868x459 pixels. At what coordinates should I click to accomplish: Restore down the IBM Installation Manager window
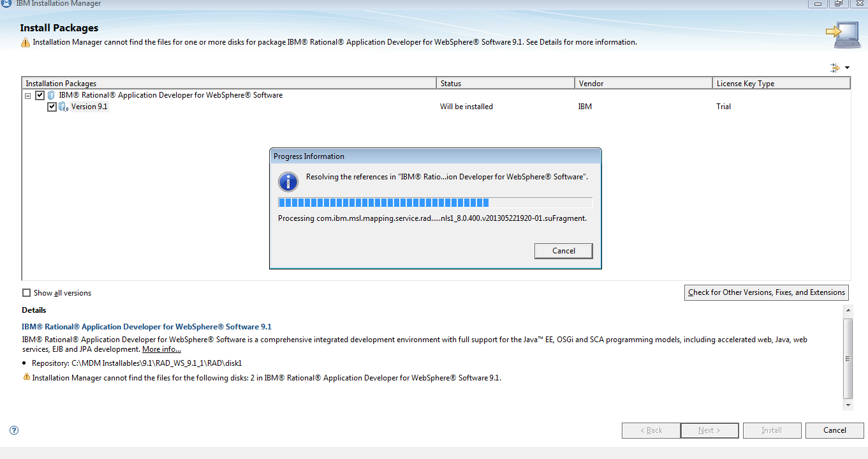[x=839, y=3]
